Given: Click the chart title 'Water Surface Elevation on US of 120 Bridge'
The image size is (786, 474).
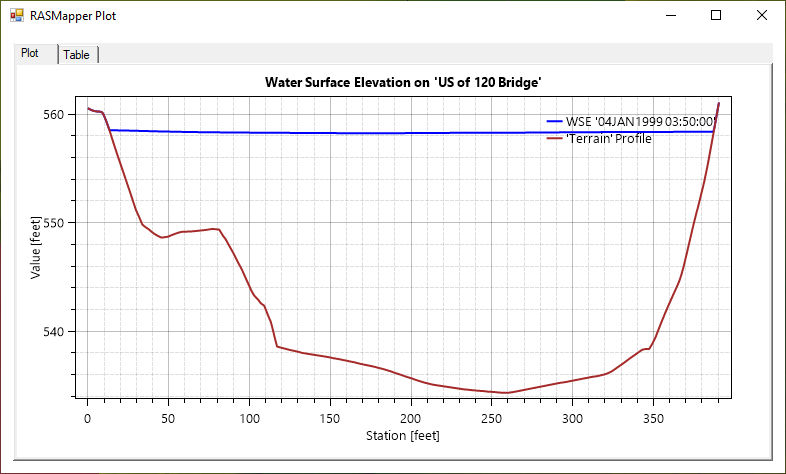Looking at the screenshot, I should click(x=403, y=82).
